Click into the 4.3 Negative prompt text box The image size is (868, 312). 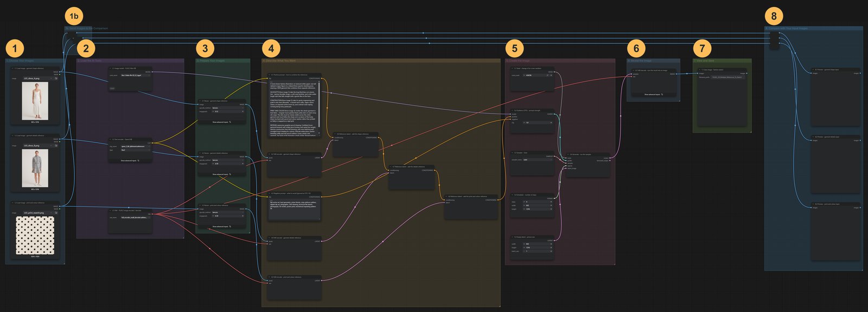(x=293, y=209)
